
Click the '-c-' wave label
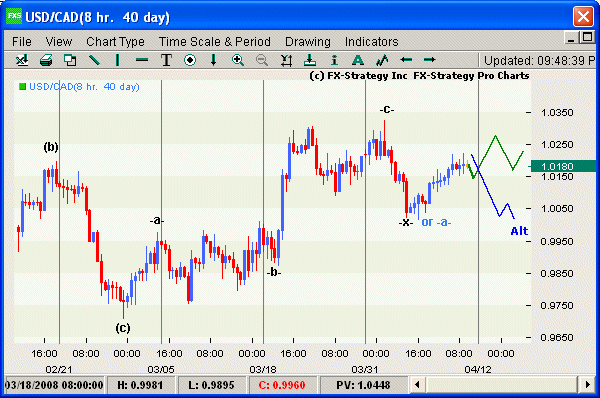387,110
